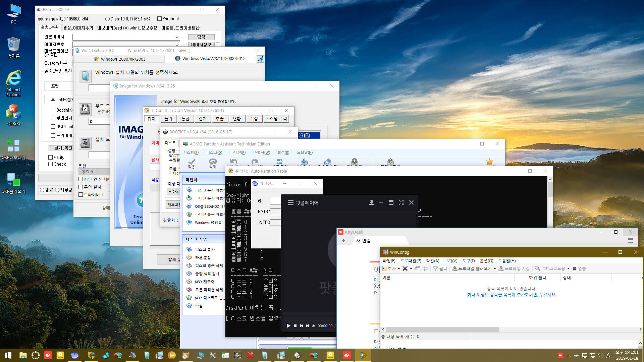Open WinContig 옵션(O) menu
This screenshot has height=362, width=644.
[486, 261]
